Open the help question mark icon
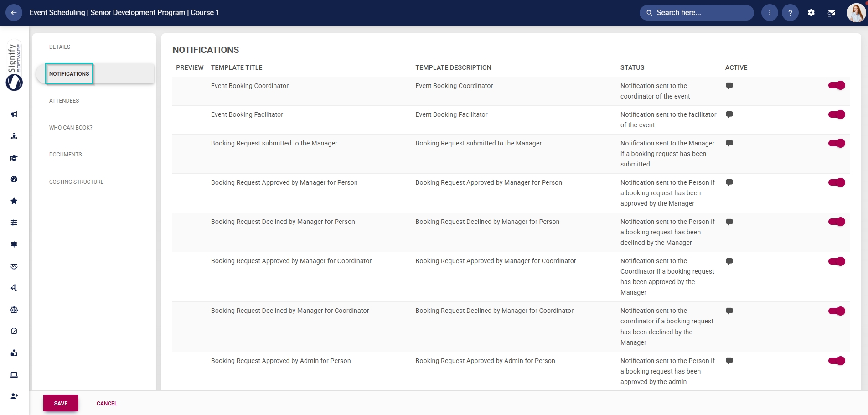 (x=790, y=13)
